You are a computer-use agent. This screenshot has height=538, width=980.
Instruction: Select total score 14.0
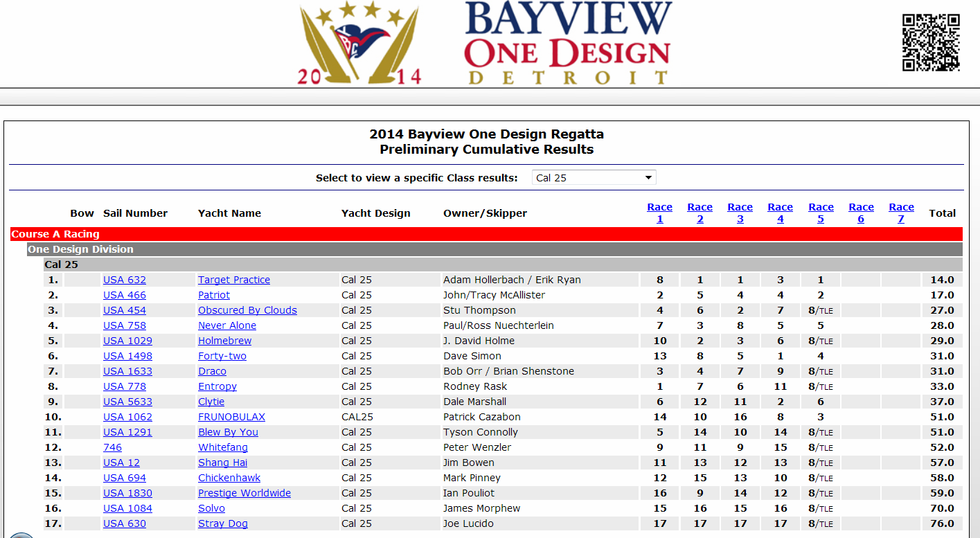943,280
